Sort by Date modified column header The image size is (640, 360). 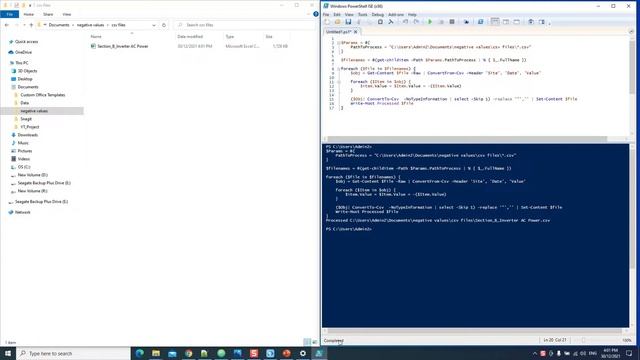pyautogui.click(x=190, y=37)
